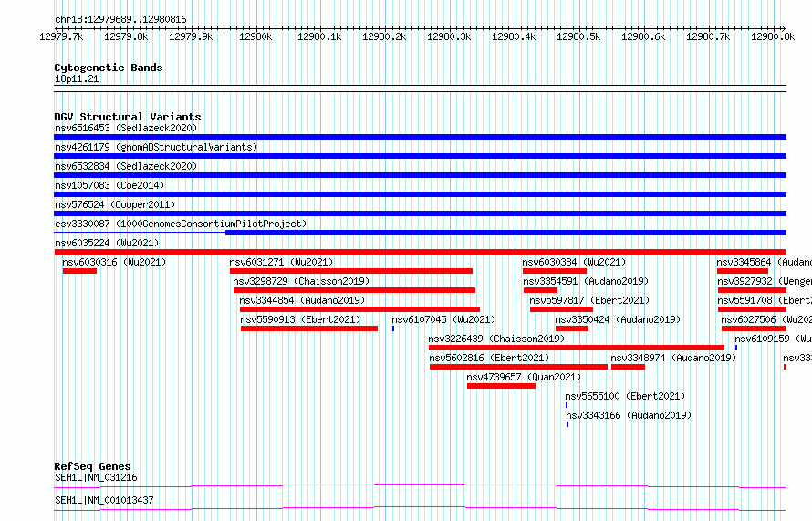Open nsv6031271 (Wu2021) variant label
This screenshot has width=812, height=521.
(x=281, y=262)
